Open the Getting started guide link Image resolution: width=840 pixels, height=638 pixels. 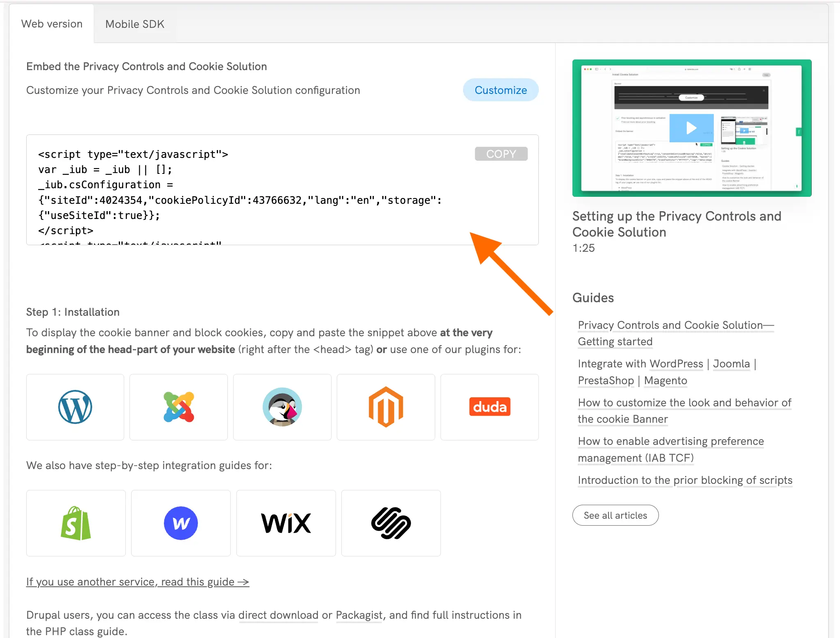(x=676, y=333)
